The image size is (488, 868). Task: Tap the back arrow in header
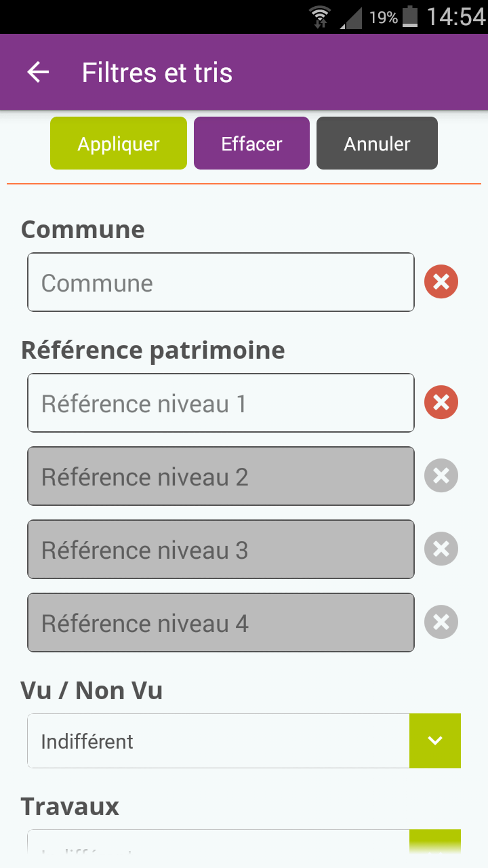coord(39,72)
